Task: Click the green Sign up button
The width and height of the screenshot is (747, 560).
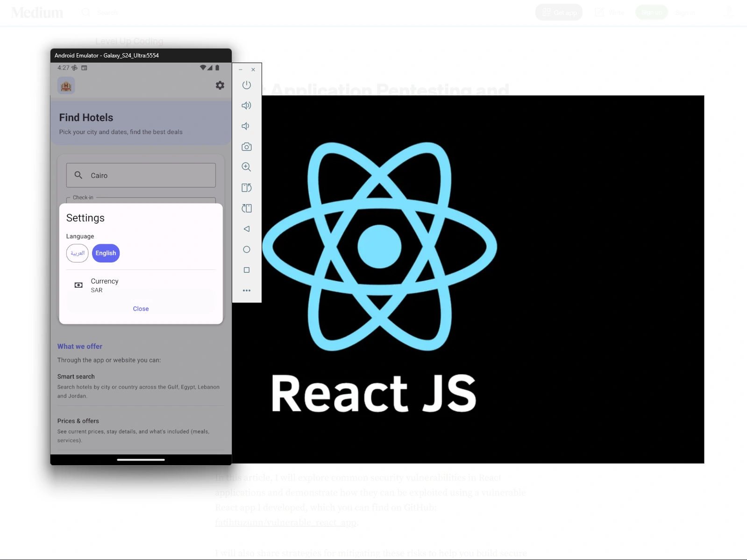Action: click(652, 13)
